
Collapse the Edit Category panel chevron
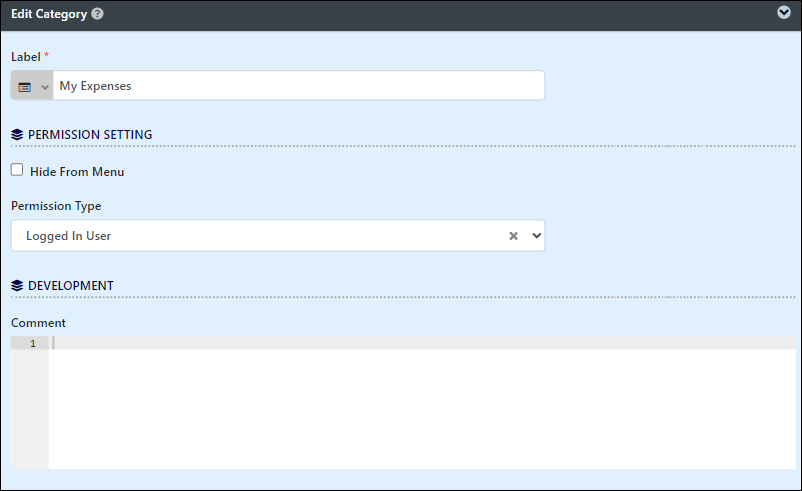click(x=784, y=12)
